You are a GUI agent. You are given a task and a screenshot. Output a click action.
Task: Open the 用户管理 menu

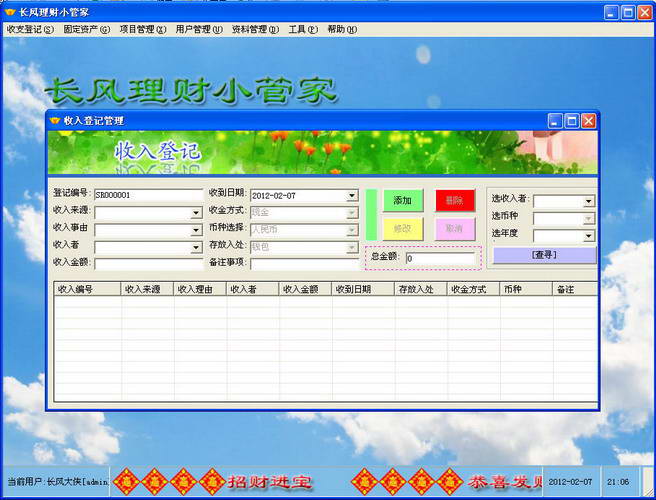pyautogui.click(x=198, y=30)
